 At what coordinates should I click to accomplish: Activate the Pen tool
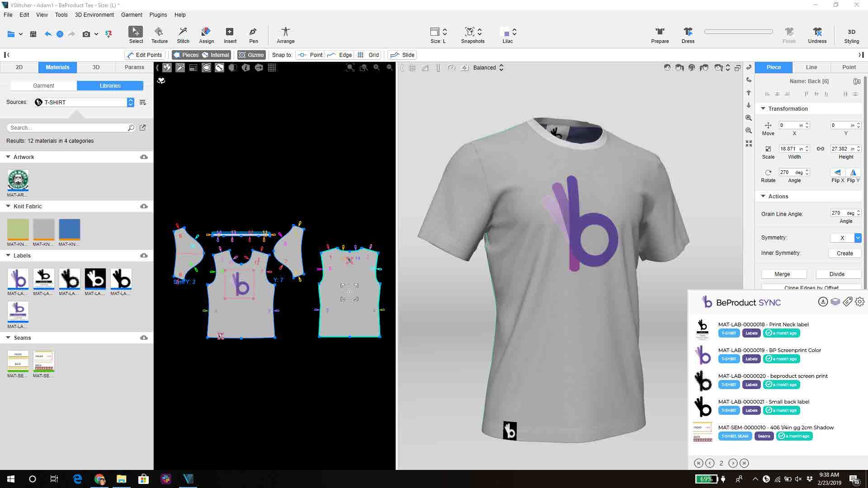253,35
